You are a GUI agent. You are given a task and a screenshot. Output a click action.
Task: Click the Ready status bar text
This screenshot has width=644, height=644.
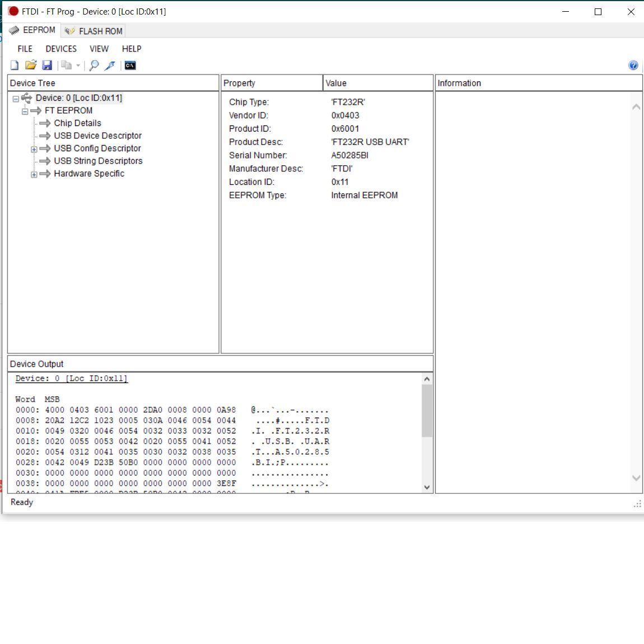point(22,502)
